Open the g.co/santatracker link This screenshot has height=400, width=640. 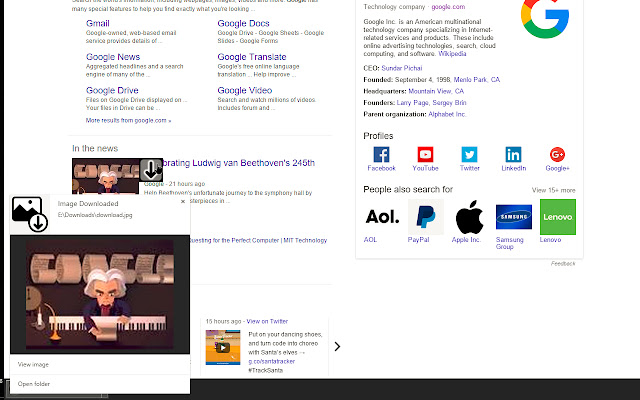tap(271, 361)
